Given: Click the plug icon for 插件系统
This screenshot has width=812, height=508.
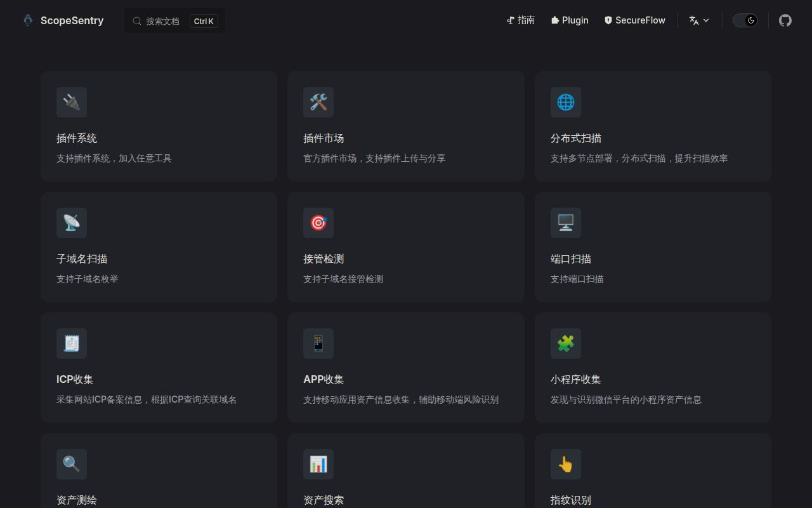Looking at the screenshot, I should click(72, 102).
